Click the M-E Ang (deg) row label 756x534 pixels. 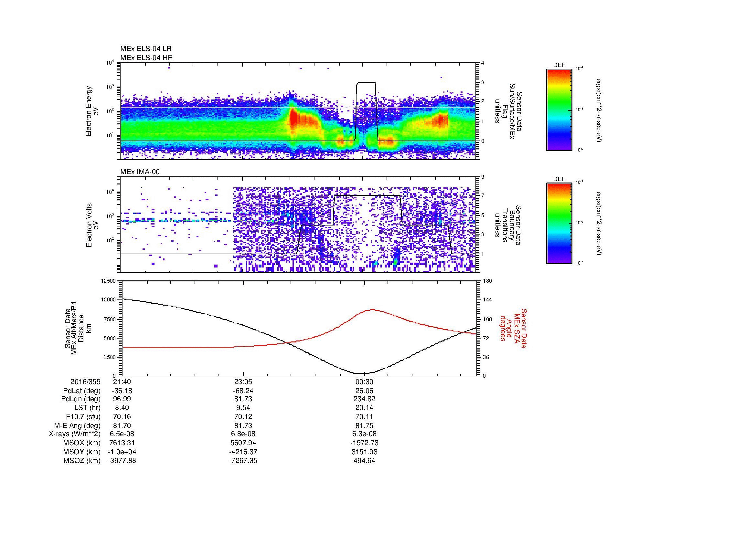tap(77, 425)
